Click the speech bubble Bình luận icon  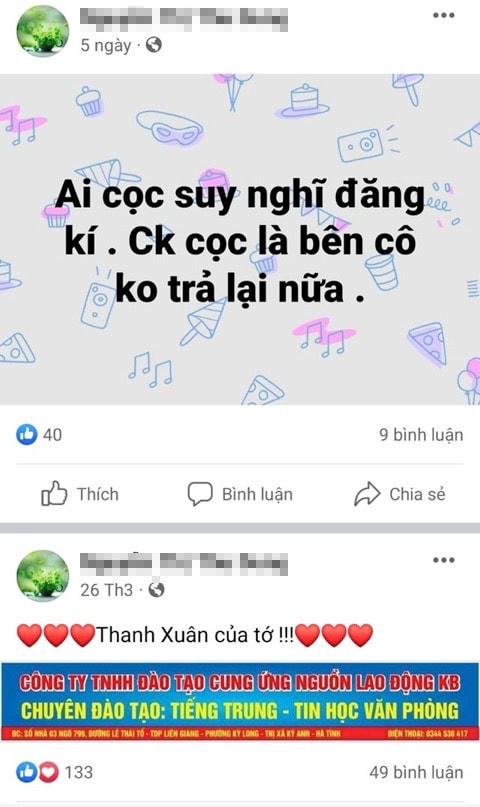click(x=200, y=494)
